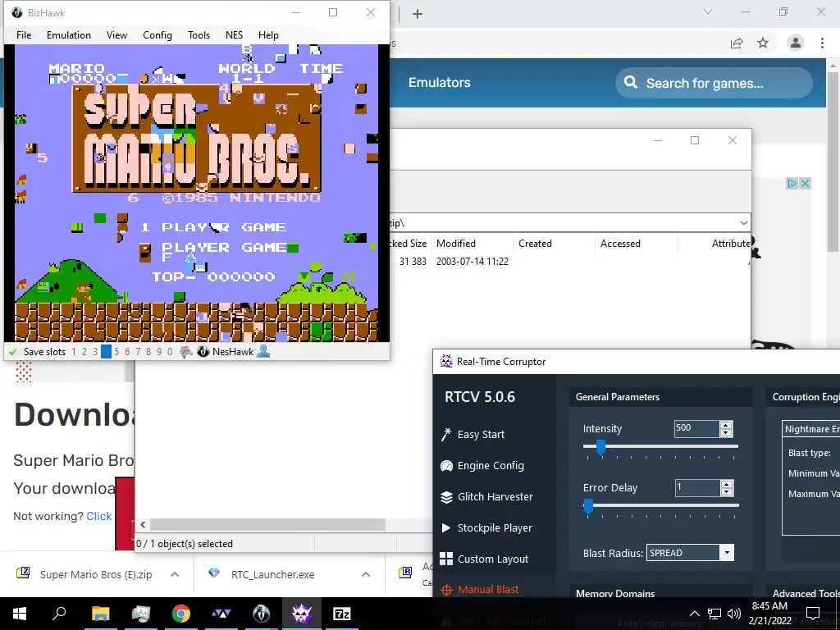Open Chrome's three-dot menu
Screen dimensions: 840x630
tap(822, 43)
